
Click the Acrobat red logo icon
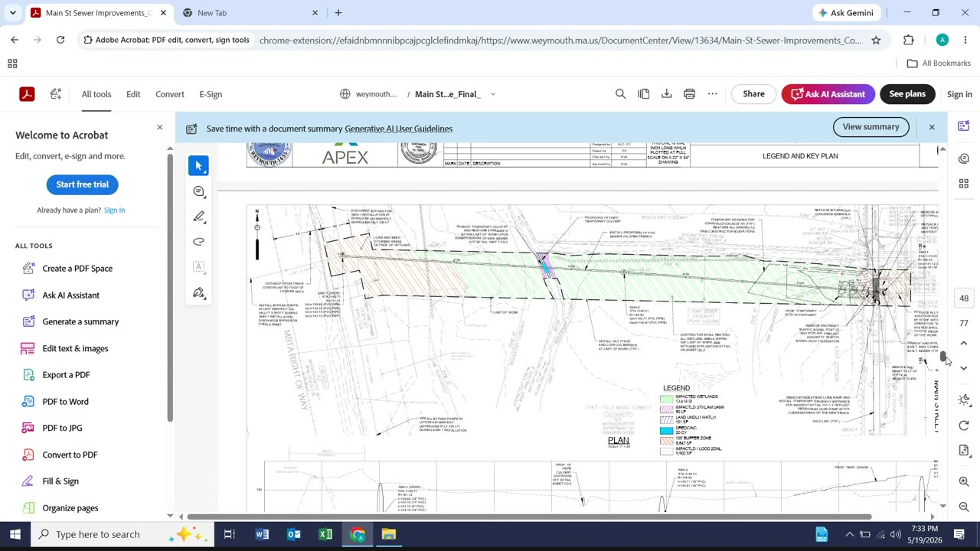27,94
